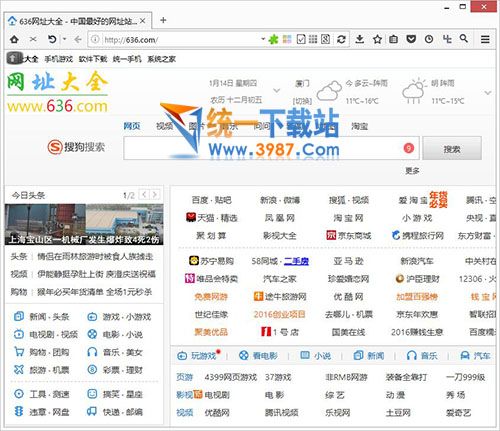
Task: Switch to 音乐 category tab
Action: point(422,356)
